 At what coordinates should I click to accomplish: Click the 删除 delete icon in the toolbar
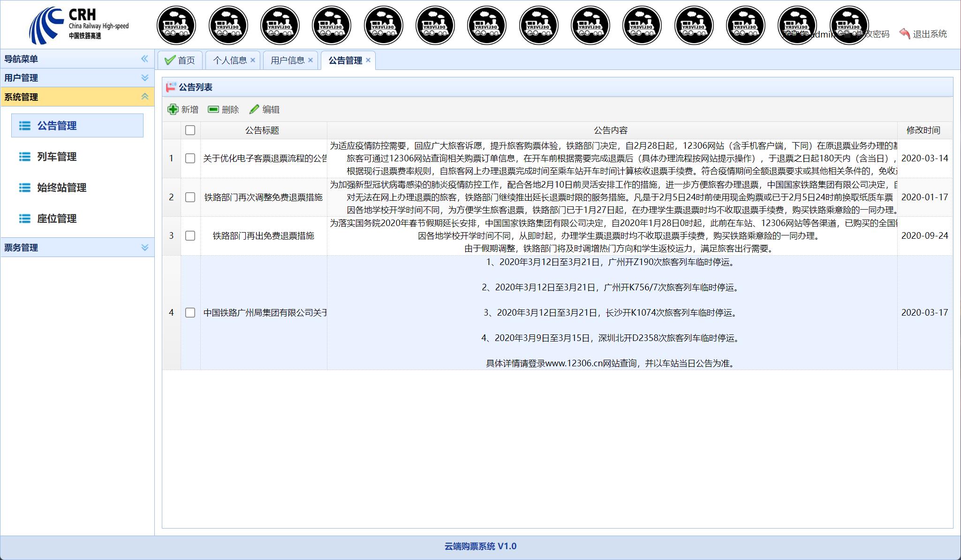coord(214,109)
